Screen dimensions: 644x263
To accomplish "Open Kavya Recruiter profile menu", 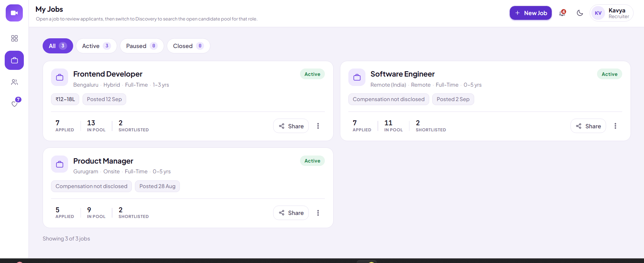I will point(611,13).
